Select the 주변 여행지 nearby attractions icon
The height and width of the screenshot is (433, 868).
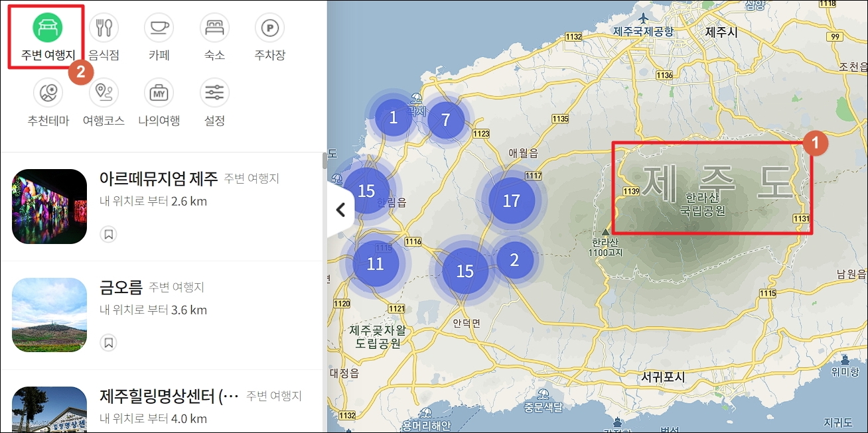[x=48, y=27]
